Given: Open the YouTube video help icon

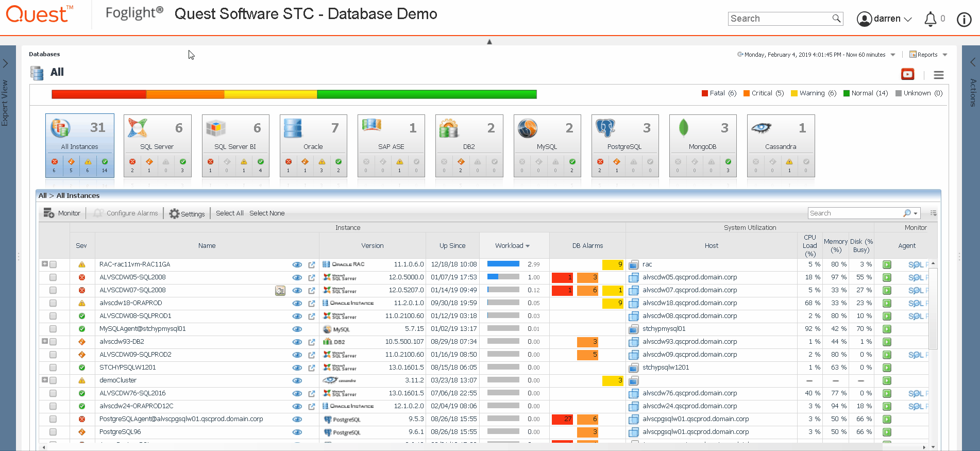Looking at the screenshot, I should tap(907, 74).
